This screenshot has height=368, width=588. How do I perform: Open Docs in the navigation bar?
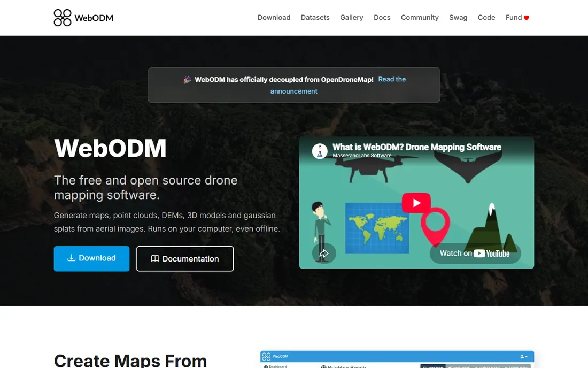click(382, 18)
